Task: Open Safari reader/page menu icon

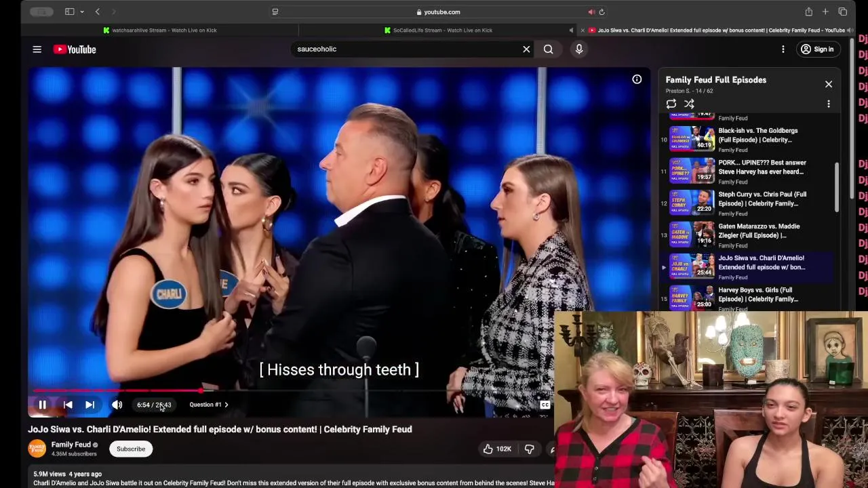Action: [275, 12]
